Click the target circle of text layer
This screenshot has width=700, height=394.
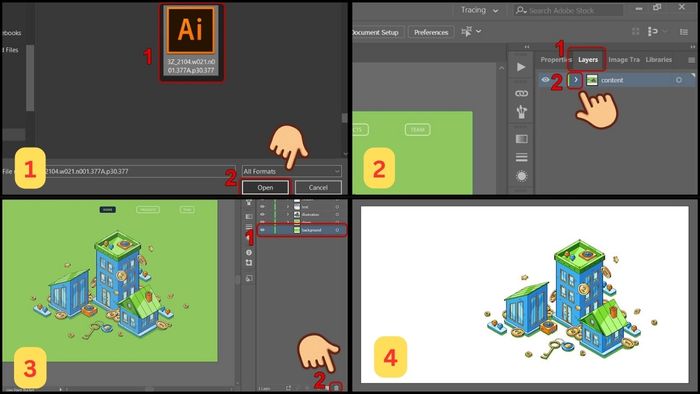click(338, 207)
